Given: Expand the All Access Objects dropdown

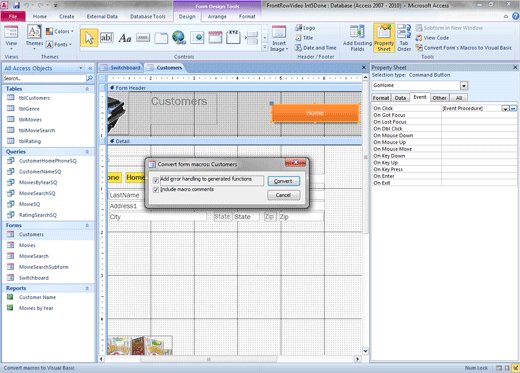Looking at the screenshot, I should pyautogui.click(x=81, y=68).
